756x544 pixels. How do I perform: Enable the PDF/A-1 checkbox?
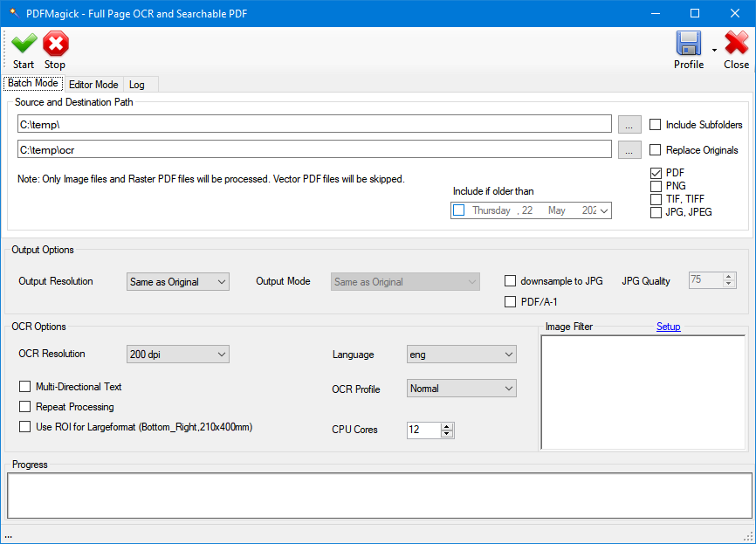[x=510, y=301]
